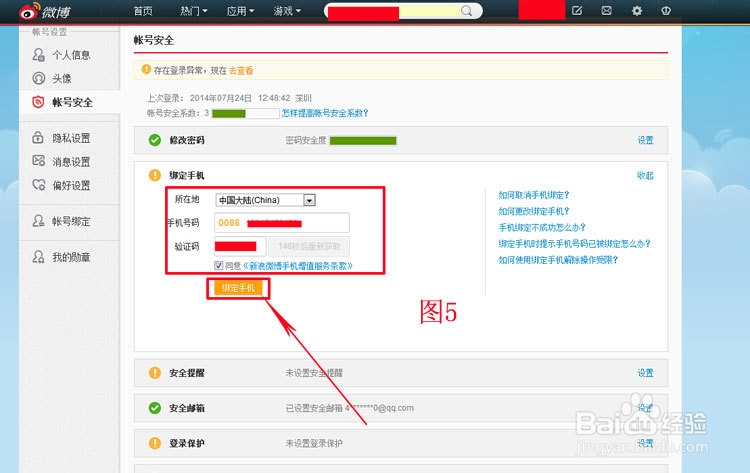Screen dimensions: 750x473
Task: Click the orange 绑定手机 button
Action: (x=238, y=288)
